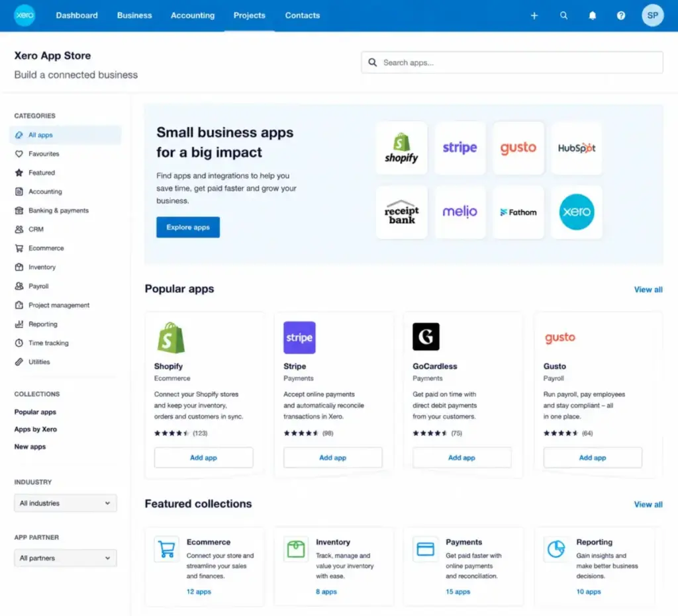The width and height of the screenshot is (678, 616).
Task: Click the Inventory box collection icon
Action: pos(296,549)
